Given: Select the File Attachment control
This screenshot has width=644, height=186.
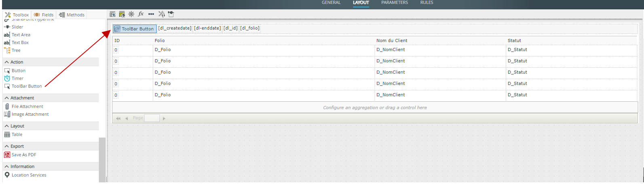Looking at the screenshot, I should pyautogui.click(x=27, y=107).
